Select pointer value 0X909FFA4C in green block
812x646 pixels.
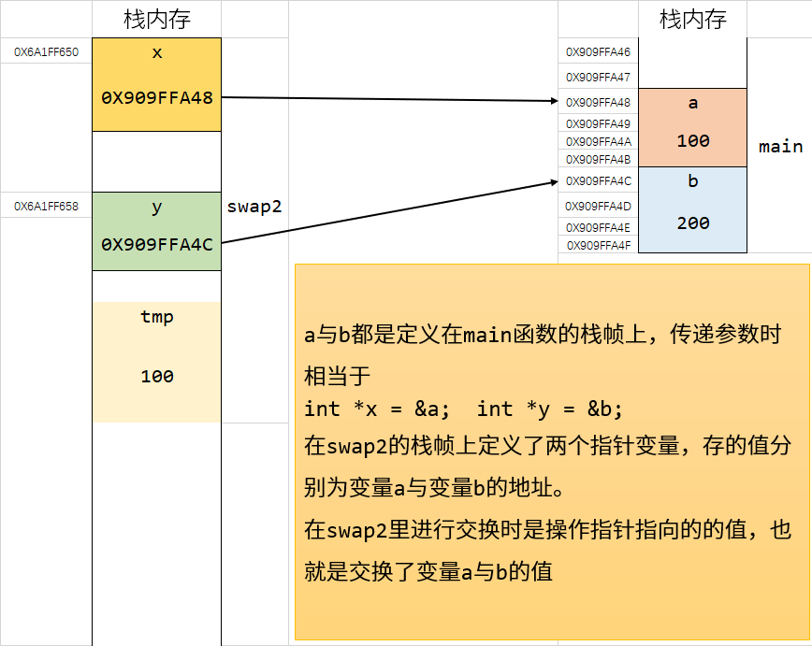[x=156, y=244]
